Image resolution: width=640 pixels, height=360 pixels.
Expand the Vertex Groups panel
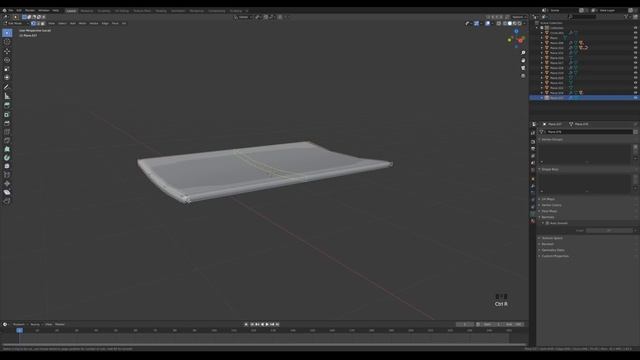point(552,140)
